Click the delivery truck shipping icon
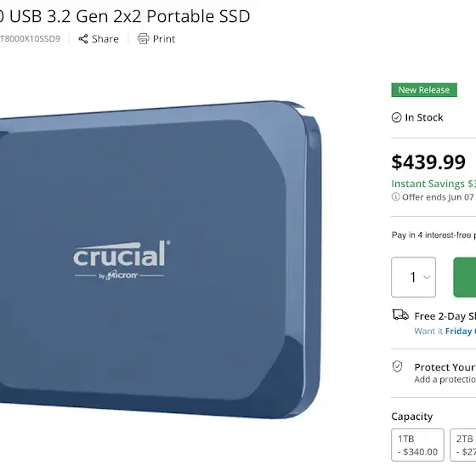 (x=400, y=315)
